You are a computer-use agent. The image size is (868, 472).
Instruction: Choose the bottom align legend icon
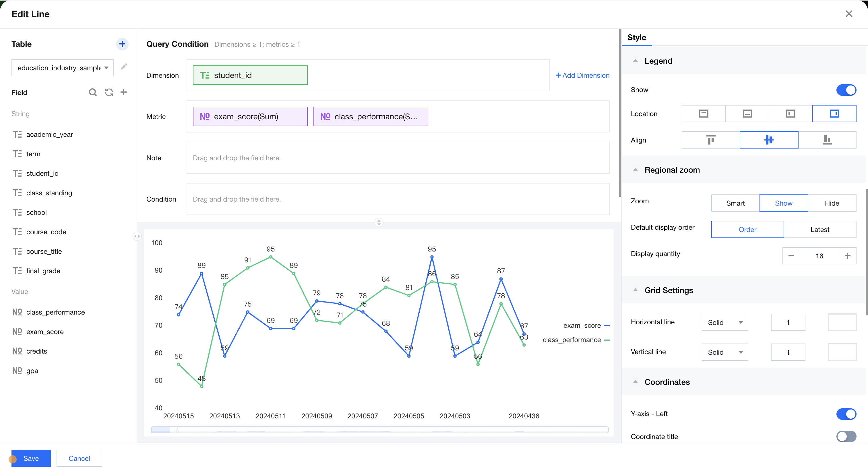[x=827, y=140]
